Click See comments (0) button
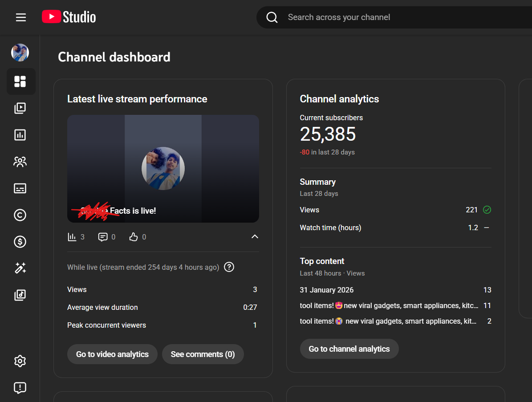This screenshot has width=532, height=402. [203, 354]
